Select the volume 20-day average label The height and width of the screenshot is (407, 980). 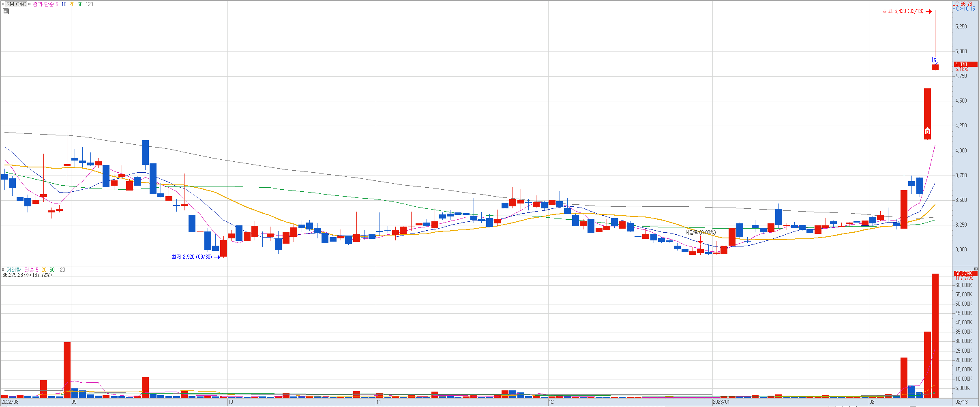point(44,270)
